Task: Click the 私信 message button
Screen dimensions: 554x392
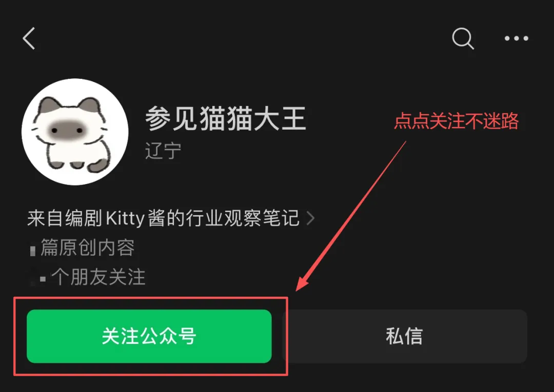Action: [x=405, y=336]
